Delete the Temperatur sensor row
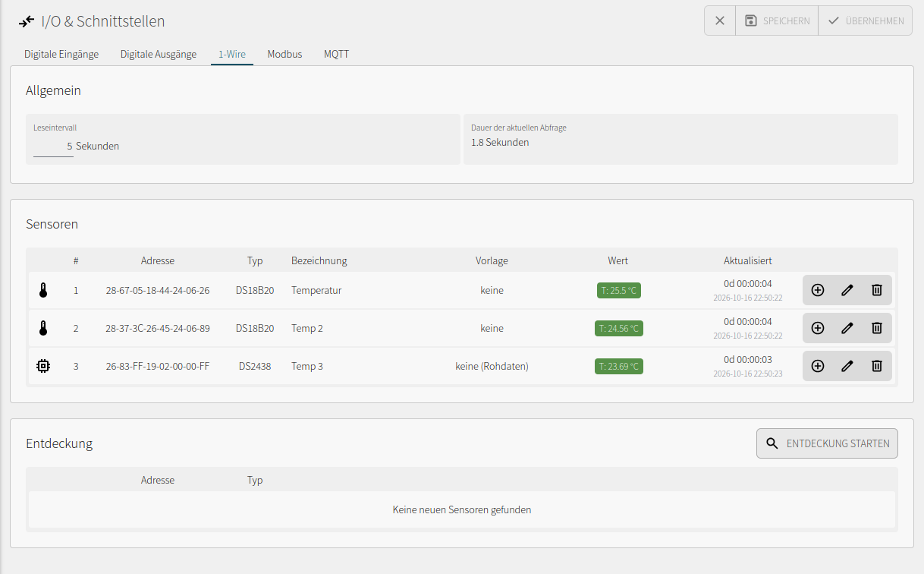This screenshot has height=574, width=924. click(x=877, y=290)
